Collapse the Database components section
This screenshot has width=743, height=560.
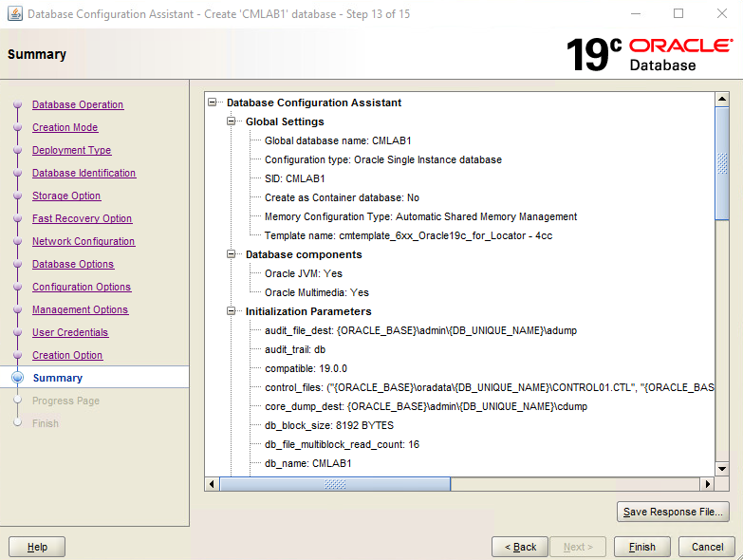point(232,254)
